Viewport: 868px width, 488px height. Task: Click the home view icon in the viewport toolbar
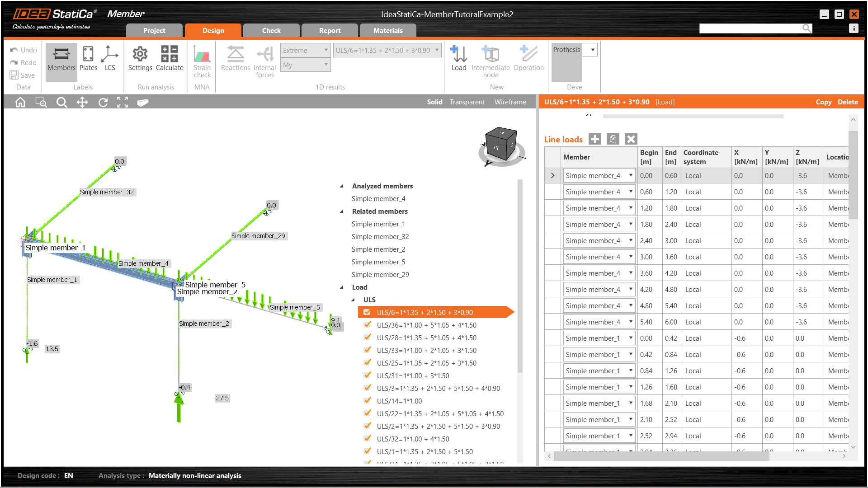tap(19, 102)
